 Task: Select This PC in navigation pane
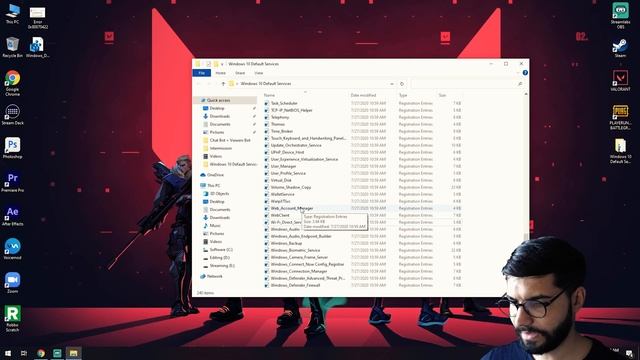click(213, 185)
